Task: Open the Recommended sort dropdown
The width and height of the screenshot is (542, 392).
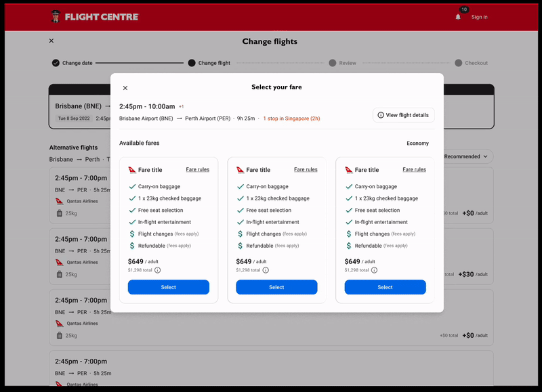Action: (x=468, y=156)
